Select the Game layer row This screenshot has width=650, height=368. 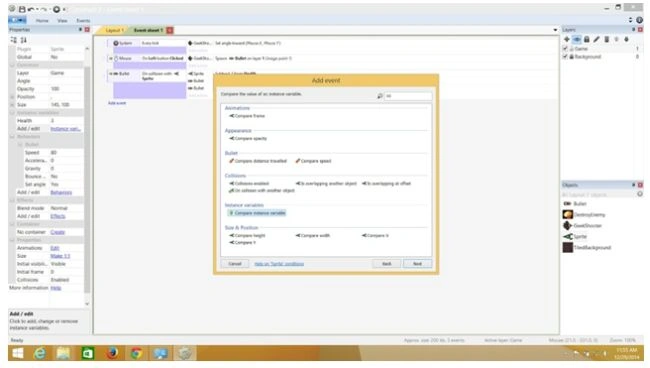pos(602,48)
